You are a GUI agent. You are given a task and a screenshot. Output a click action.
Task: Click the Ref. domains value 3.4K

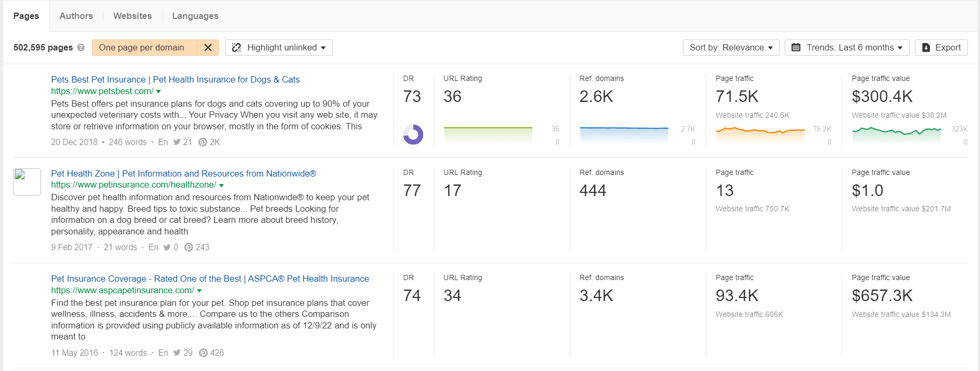point(596,295)
